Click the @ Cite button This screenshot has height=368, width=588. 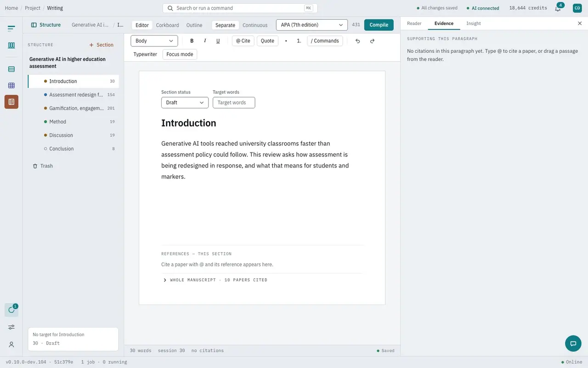[243, 41]
